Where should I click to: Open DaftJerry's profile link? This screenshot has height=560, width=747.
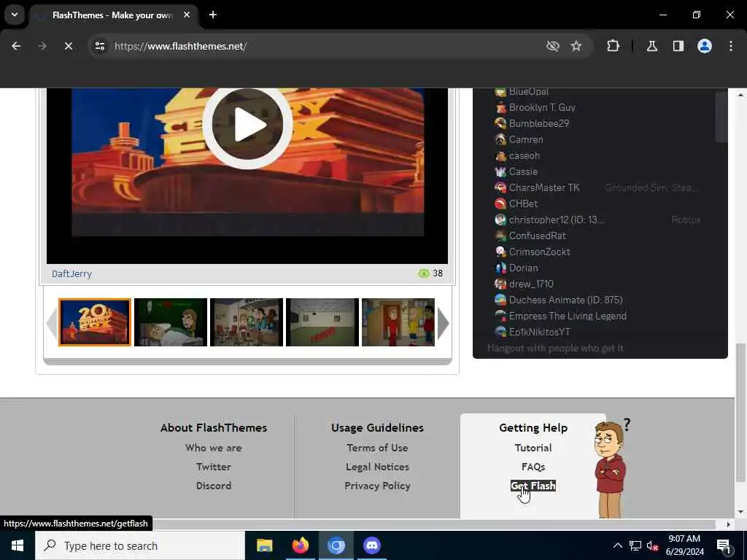(71, 274)
